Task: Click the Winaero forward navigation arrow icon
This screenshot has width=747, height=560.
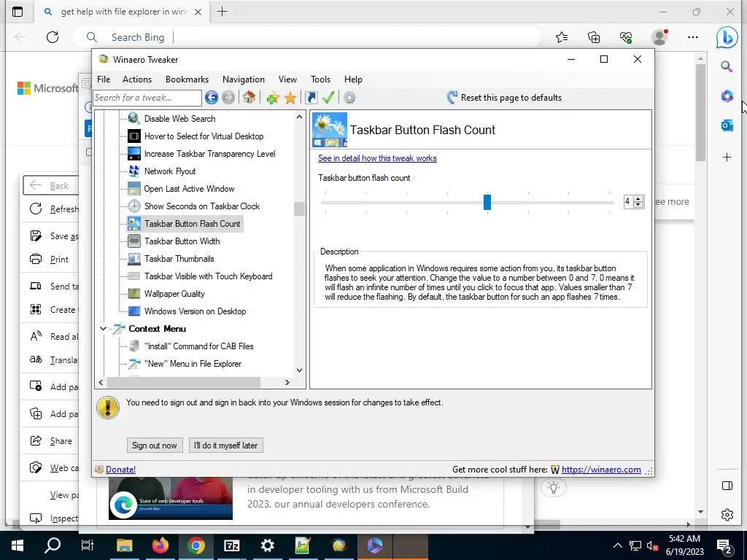Action: click(x=228, y=98)
